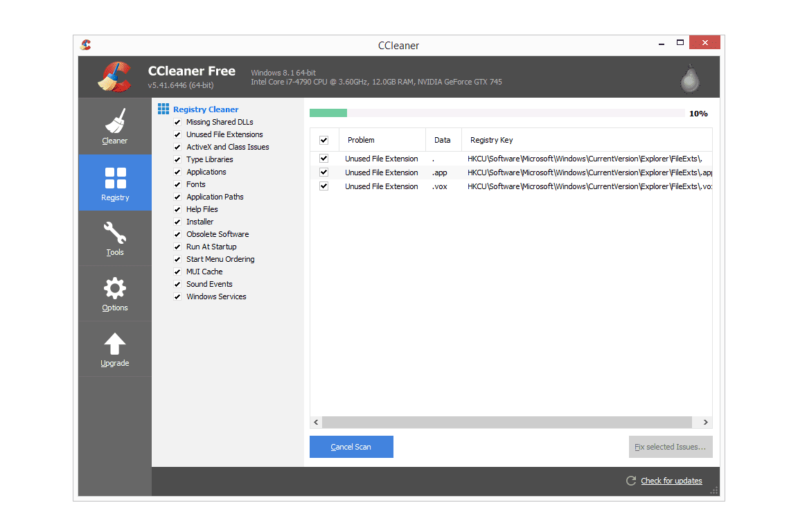The image size is (798, 532).
Task: Click the Cancel Scan button
Action: tap(351, 447)
